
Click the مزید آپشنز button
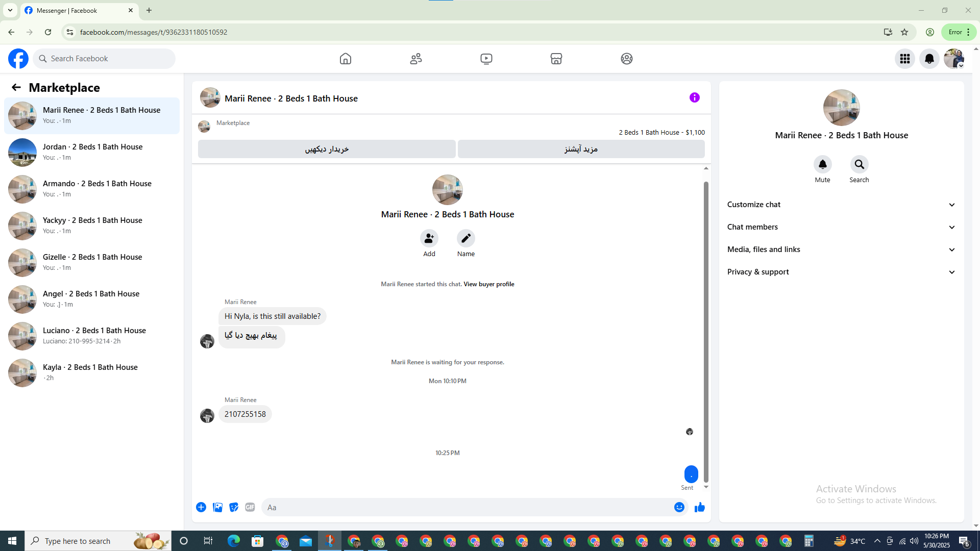581,149
